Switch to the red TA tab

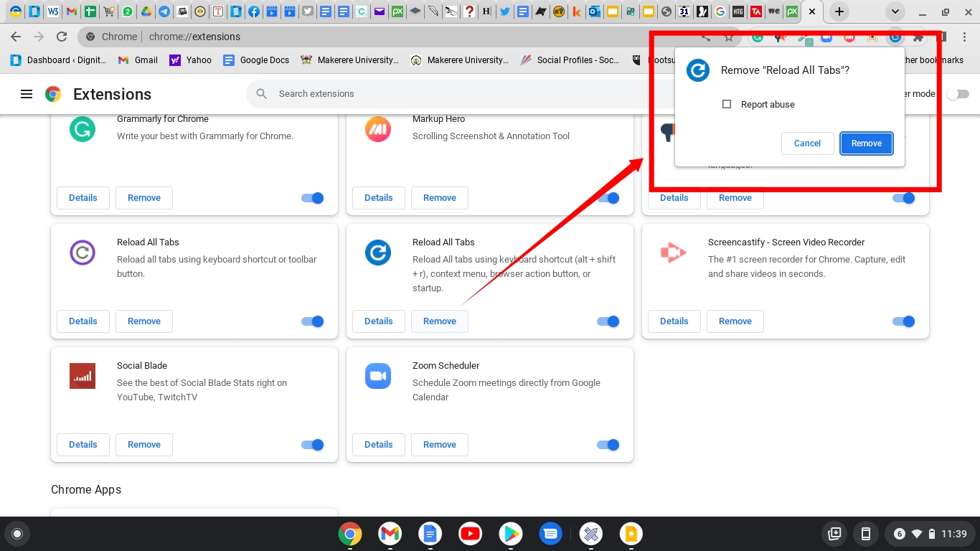pyautogui.click(x=755, y=11)
